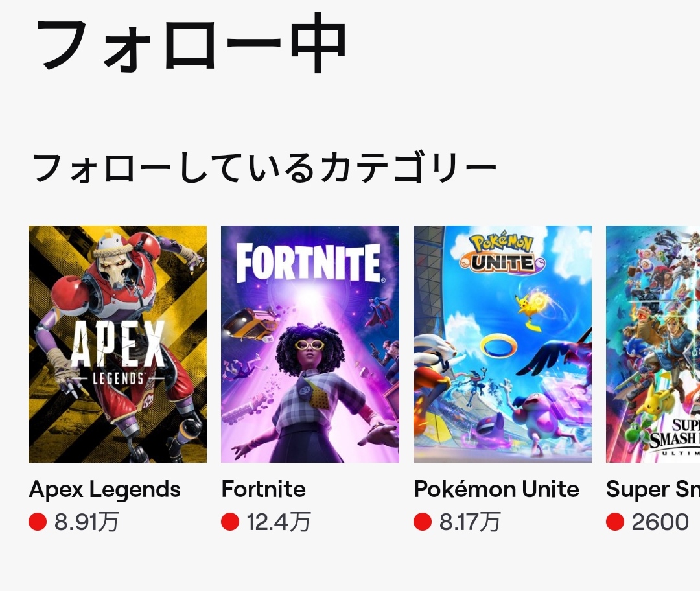Screen dimensions: 700x591
Task: Click the 8.91万 viewer count
Action: (86, 522)
